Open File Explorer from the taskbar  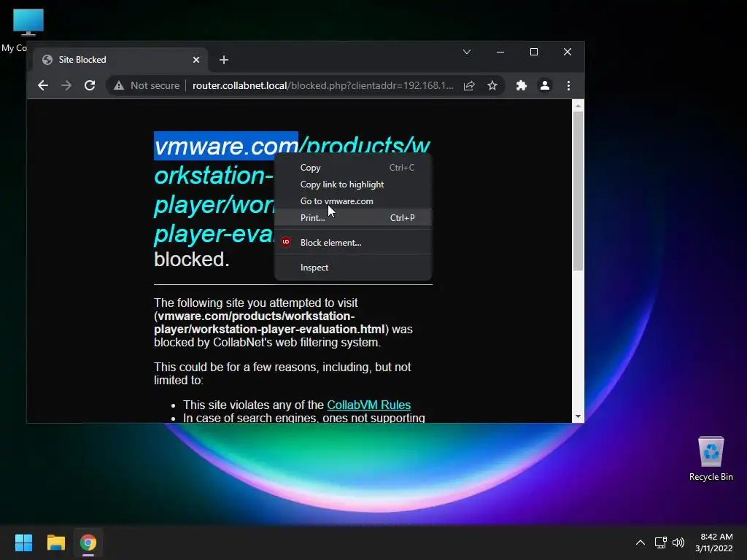pyautogui.click(x=55, y=542)
